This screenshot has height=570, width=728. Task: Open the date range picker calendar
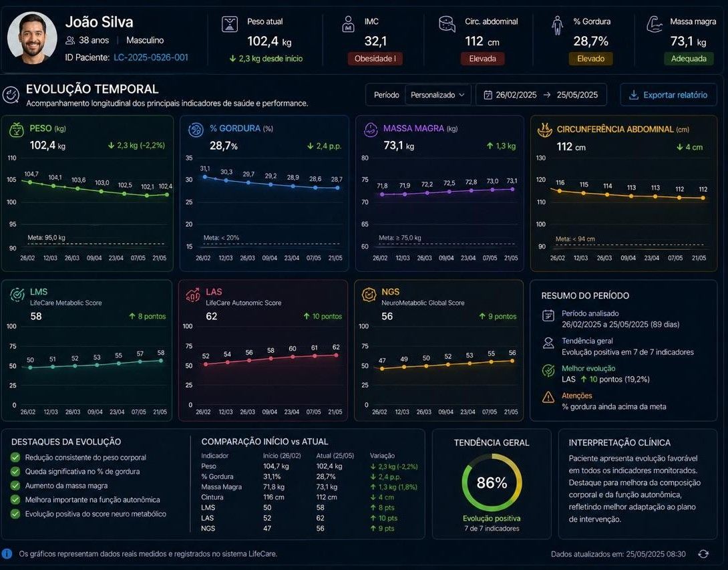pyautogui.click(x=541, y=95)
